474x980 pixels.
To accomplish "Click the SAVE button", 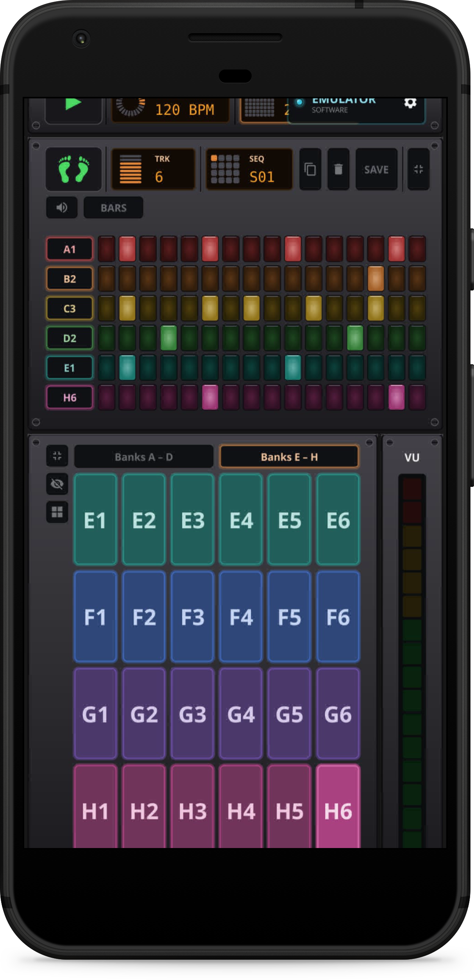I will coord(376,169).
